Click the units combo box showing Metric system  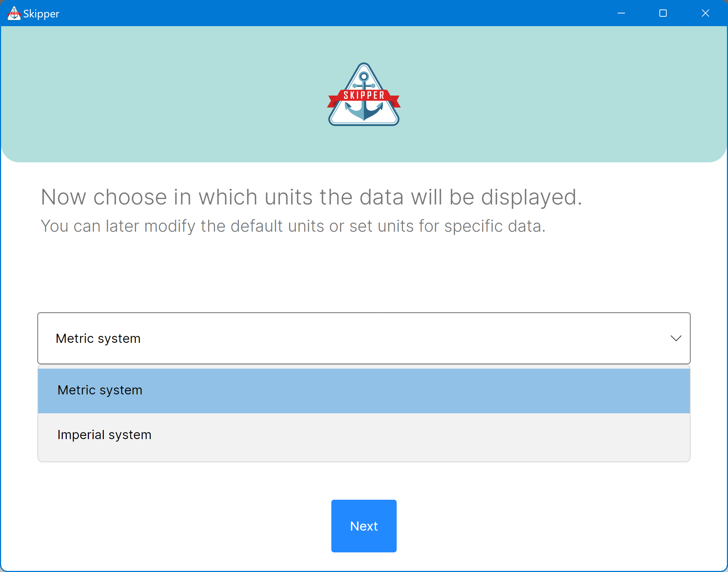pyautogui.click(x=364, y=338)
